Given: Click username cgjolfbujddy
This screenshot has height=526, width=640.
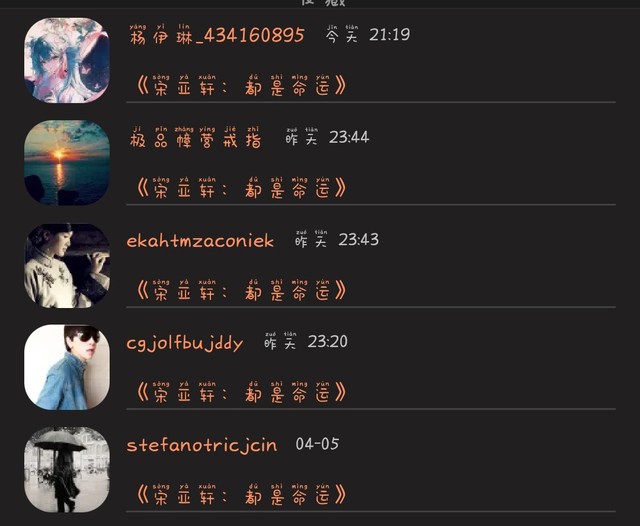Looking at the screenshot, I should point(184,343).
